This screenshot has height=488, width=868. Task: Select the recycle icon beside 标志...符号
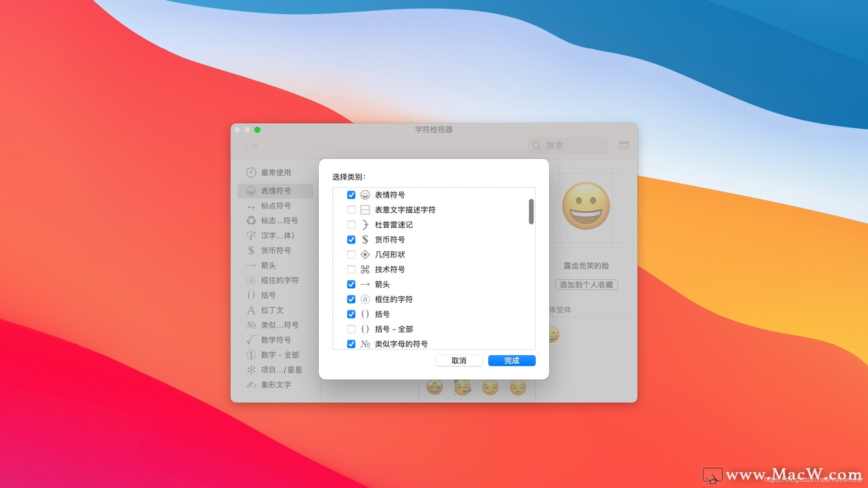(x=251, y=221)
